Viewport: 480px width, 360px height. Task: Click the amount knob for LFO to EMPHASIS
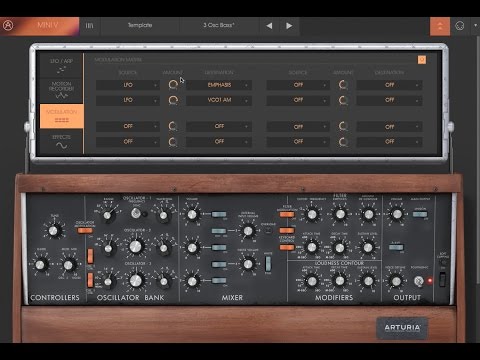click(173, 85)
